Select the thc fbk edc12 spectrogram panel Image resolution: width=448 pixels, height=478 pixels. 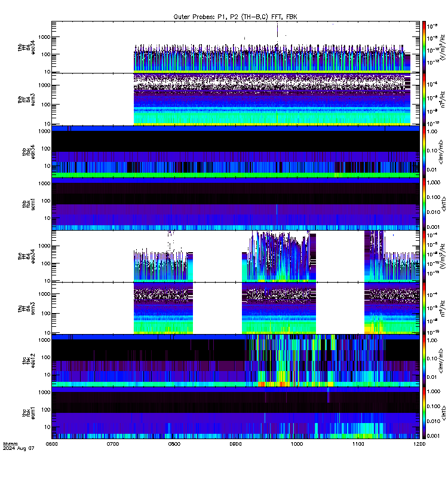[235, 361]
